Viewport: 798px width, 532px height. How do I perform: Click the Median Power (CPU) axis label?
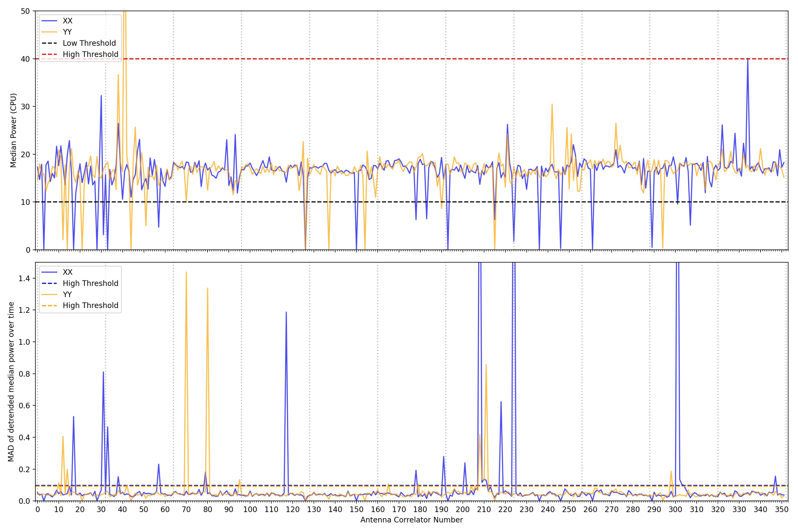[x=13, y=130]
